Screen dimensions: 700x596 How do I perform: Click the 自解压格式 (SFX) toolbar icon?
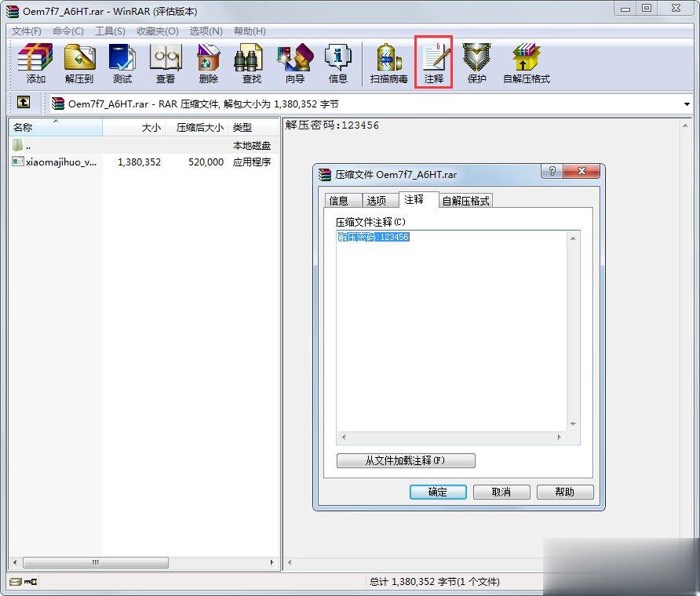point(527,63)
